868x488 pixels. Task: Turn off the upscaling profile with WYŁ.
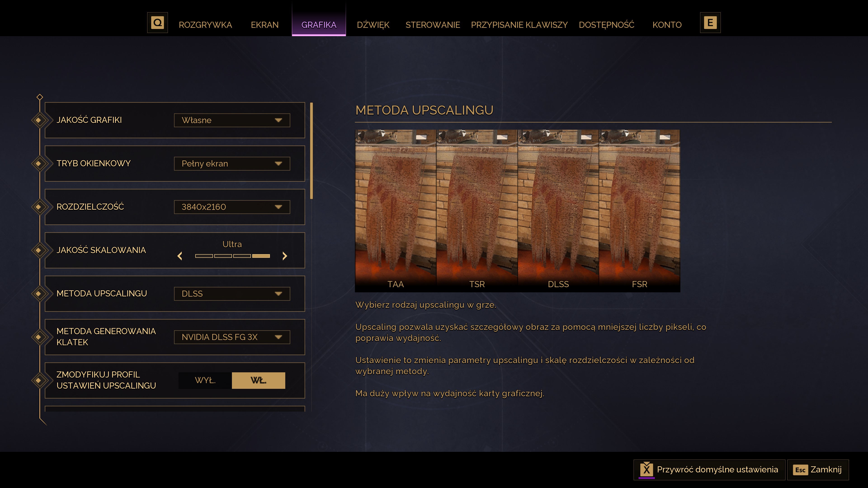pos(205,380)
